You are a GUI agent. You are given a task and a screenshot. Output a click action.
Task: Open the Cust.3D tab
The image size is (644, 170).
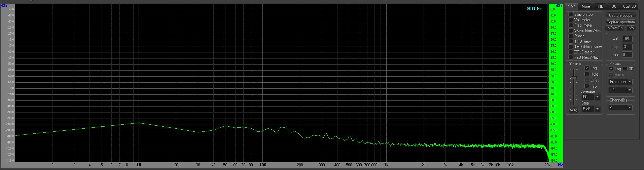tap(629, 6)
